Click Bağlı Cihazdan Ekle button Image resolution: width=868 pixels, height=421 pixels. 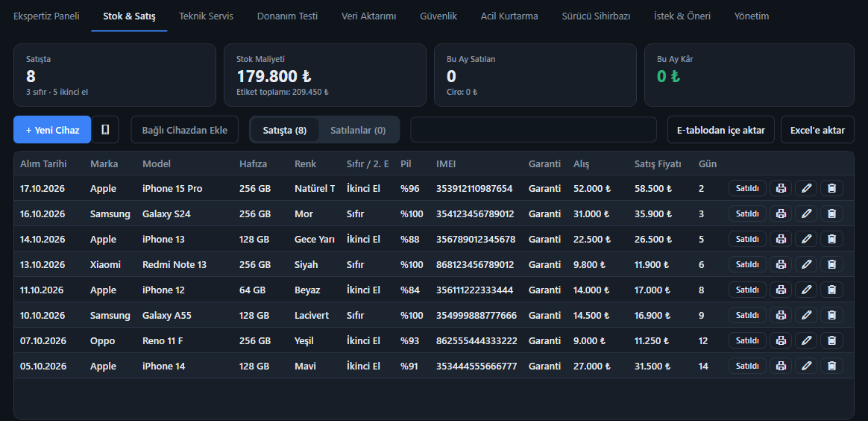pos(184,130)
